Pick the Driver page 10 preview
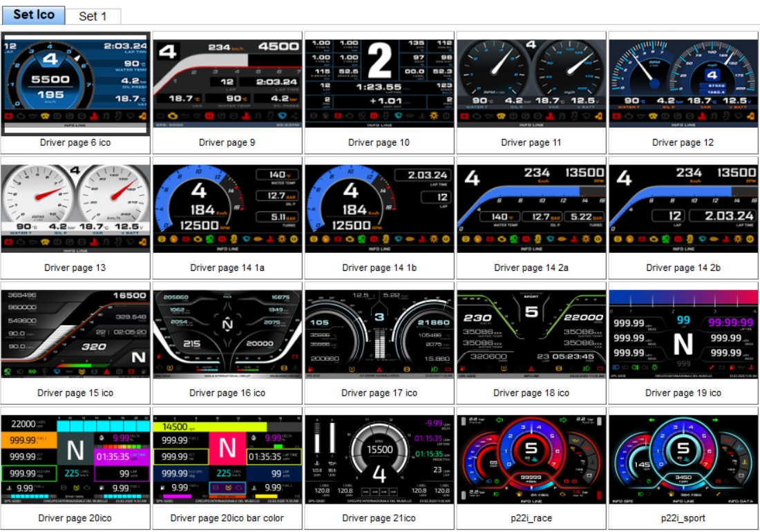Viewport: 760px width, 532px height. pyautogui.click(x=379, y=83)
